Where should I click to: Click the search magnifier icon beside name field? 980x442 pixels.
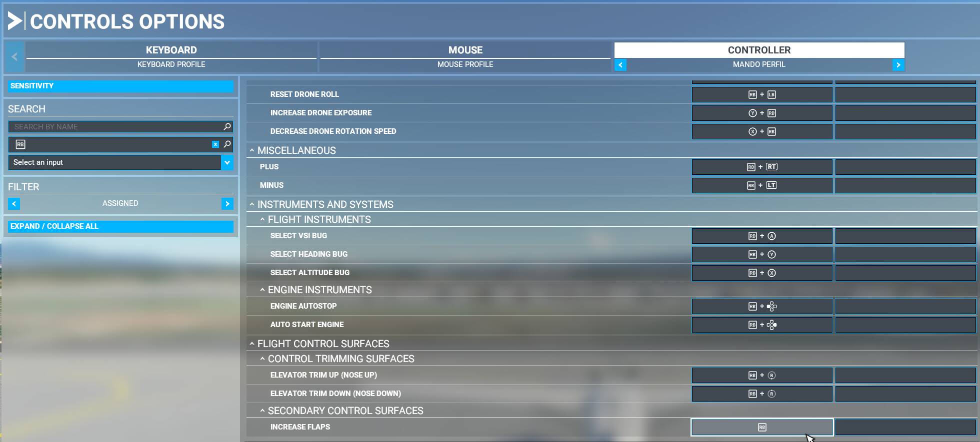tap(227, 127)
